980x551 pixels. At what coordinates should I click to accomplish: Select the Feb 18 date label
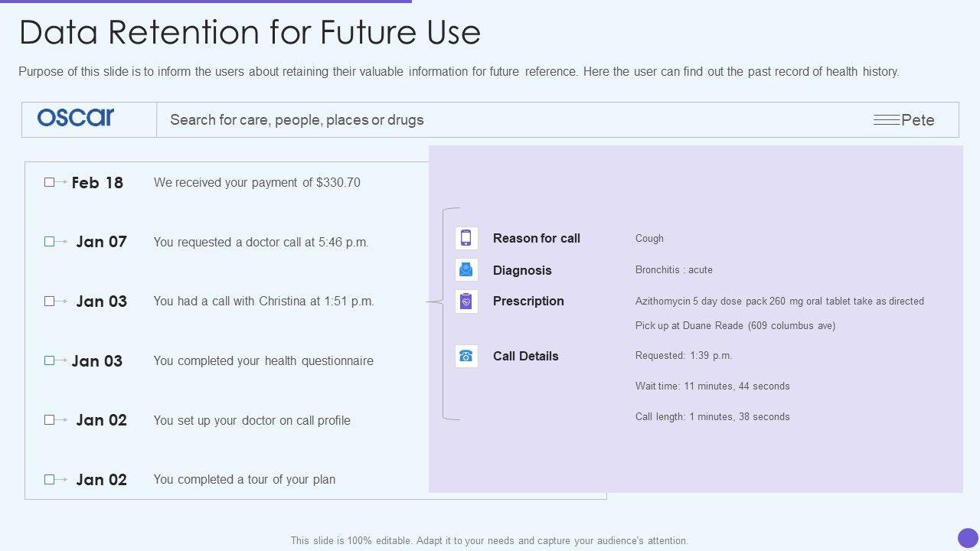(97, 183)
